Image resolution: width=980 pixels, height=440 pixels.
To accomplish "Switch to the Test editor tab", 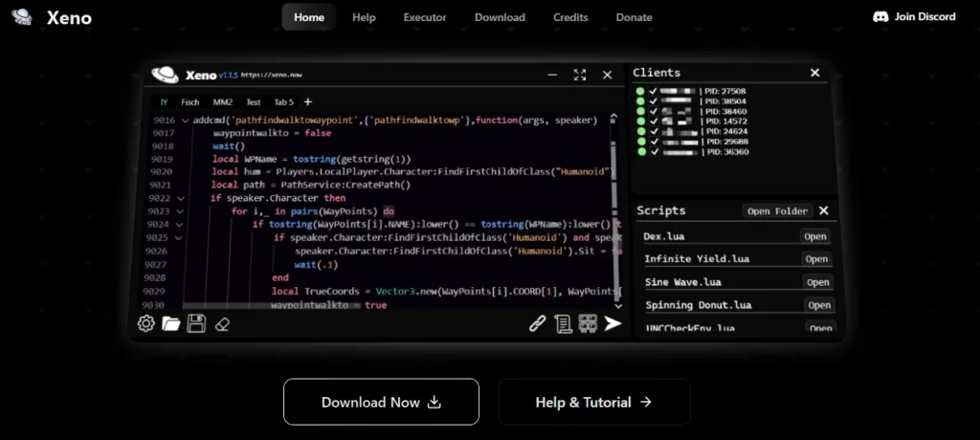I will coord(253,102).
